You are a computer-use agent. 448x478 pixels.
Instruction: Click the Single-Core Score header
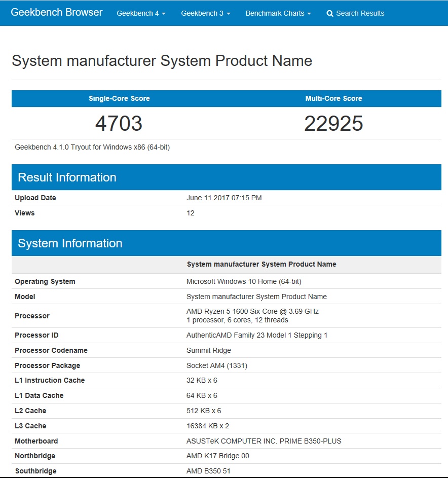point(119,98)
